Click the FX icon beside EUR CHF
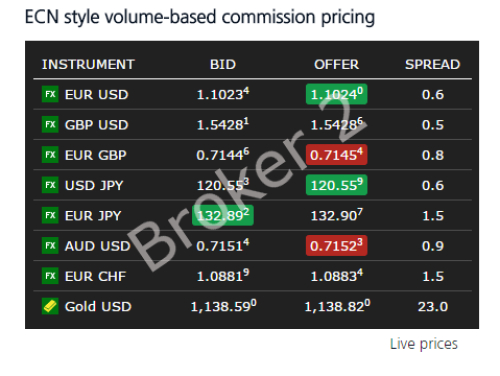 [50, 276]
